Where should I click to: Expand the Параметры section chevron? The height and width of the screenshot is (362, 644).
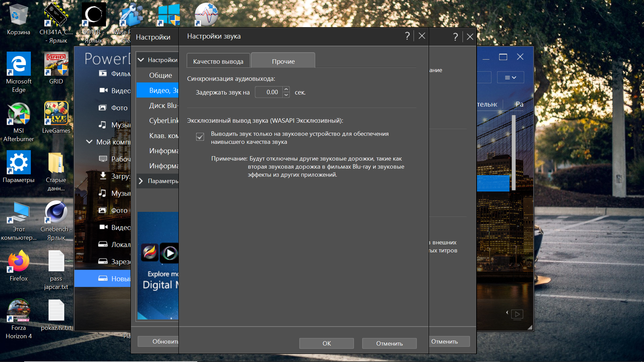[141, 181]
